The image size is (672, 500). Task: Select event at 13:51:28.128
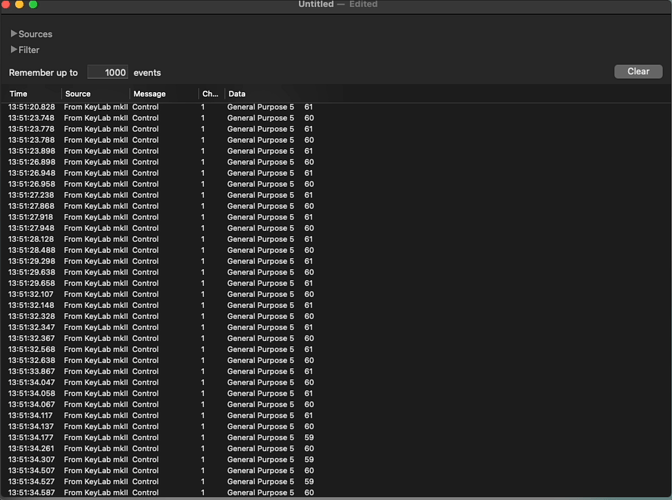[x=336, y=239]
